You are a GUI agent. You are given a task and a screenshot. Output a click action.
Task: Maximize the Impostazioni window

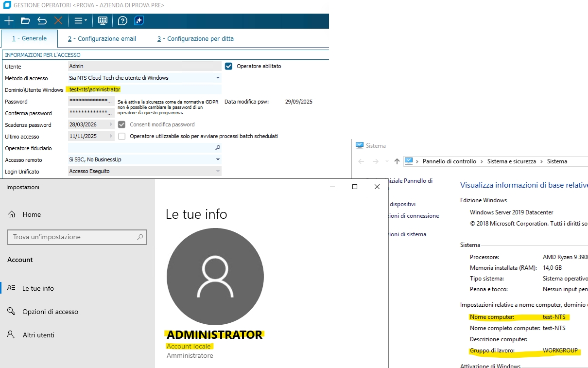point(355,187)
